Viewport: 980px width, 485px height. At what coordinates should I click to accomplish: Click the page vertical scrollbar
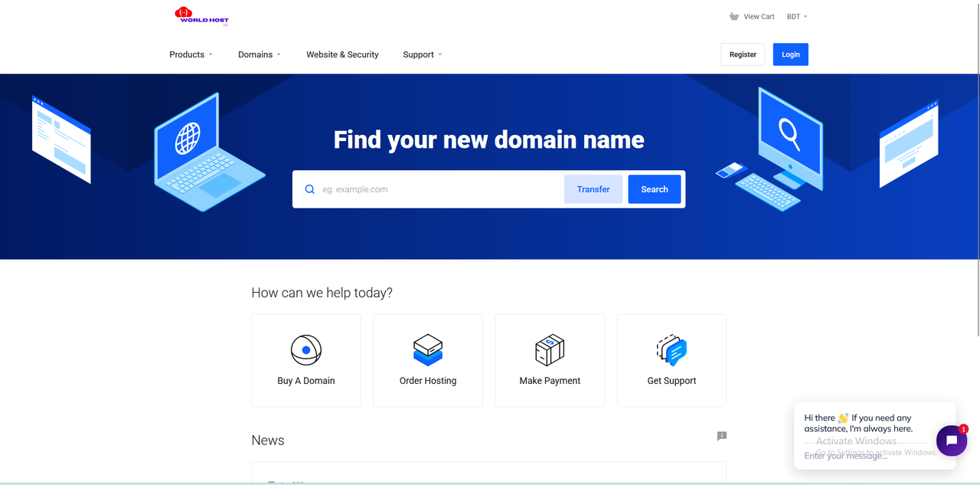coord(977,169)
